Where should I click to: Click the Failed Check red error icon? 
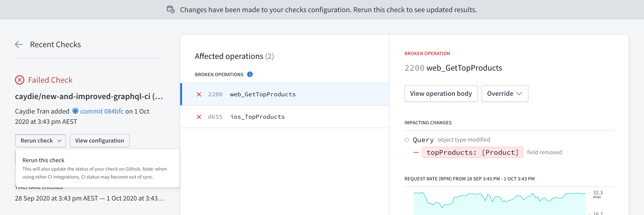[x=19, y=80]
